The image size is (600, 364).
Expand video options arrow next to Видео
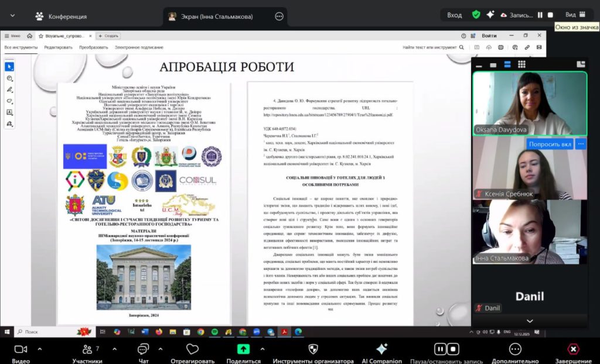(x=40, y=349)
